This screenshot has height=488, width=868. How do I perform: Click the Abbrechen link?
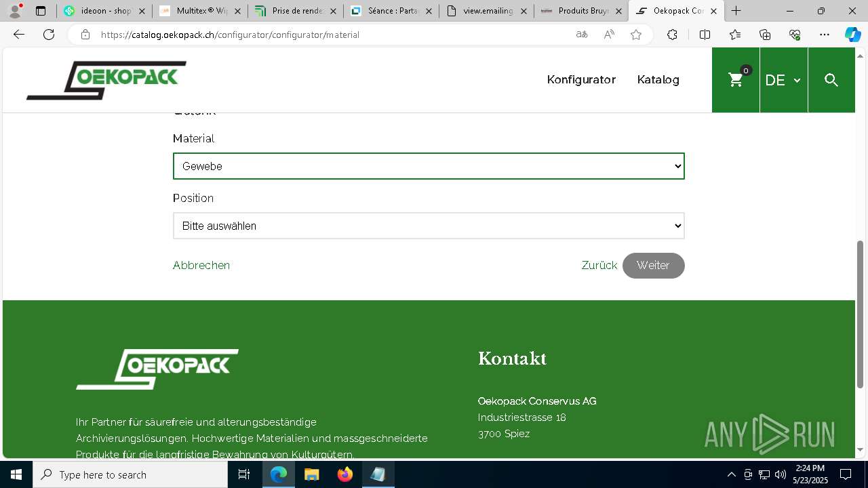(x=201, y=265)
